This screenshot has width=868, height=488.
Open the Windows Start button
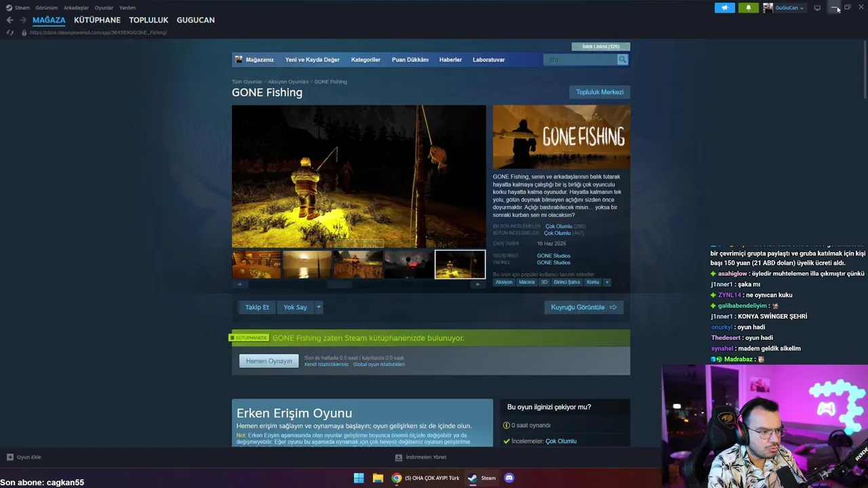pos(359,478)
